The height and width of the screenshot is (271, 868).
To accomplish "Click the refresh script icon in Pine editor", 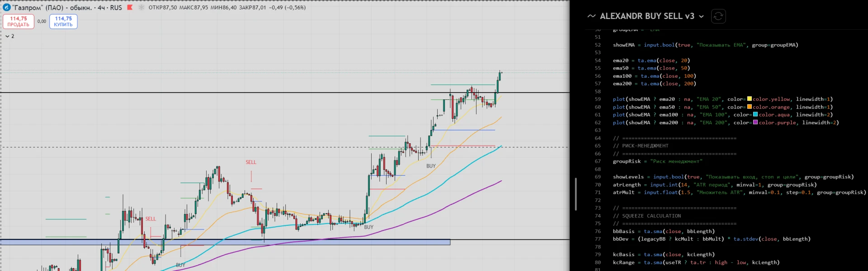I will click(718, 16).
